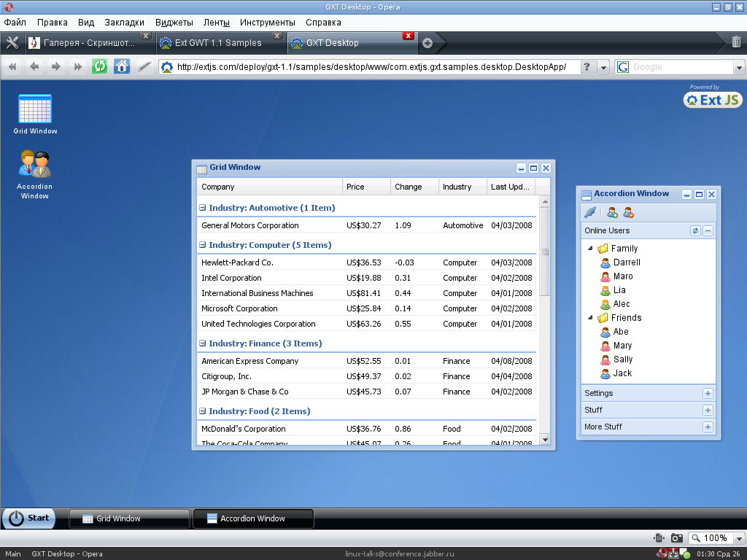Click the Google search input field
The width and height of the screenshot is (747, 560).
pyautogui.click(x=681, y=67)
